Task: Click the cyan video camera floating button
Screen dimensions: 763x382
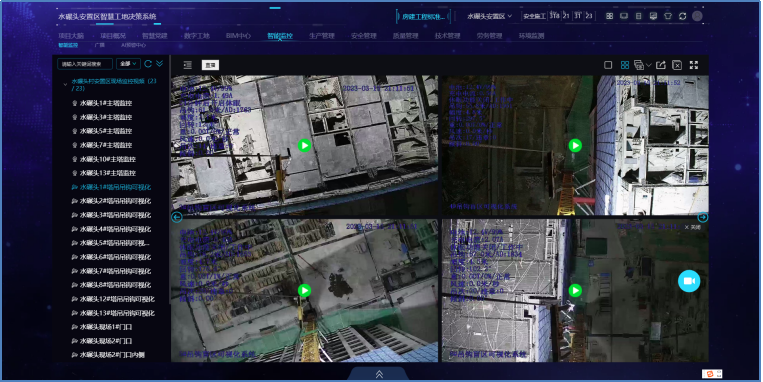Action: click(689, 281)
